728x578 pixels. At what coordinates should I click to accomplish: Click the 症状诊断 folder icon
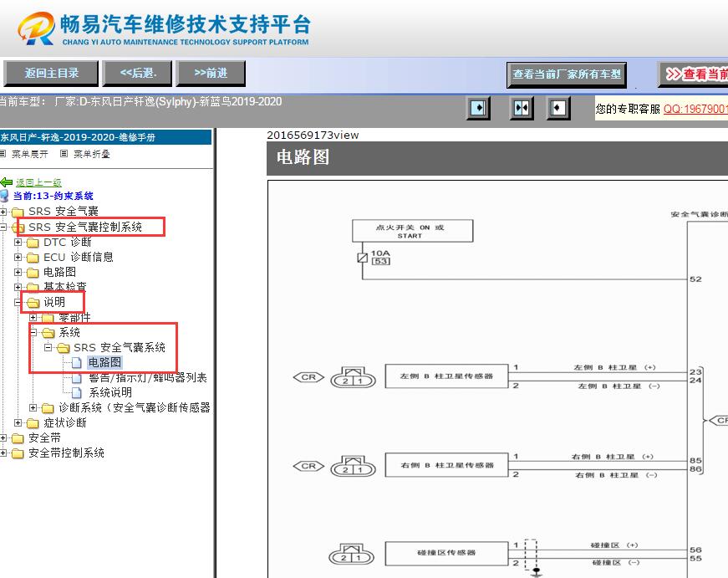click(x=33, y=422)
